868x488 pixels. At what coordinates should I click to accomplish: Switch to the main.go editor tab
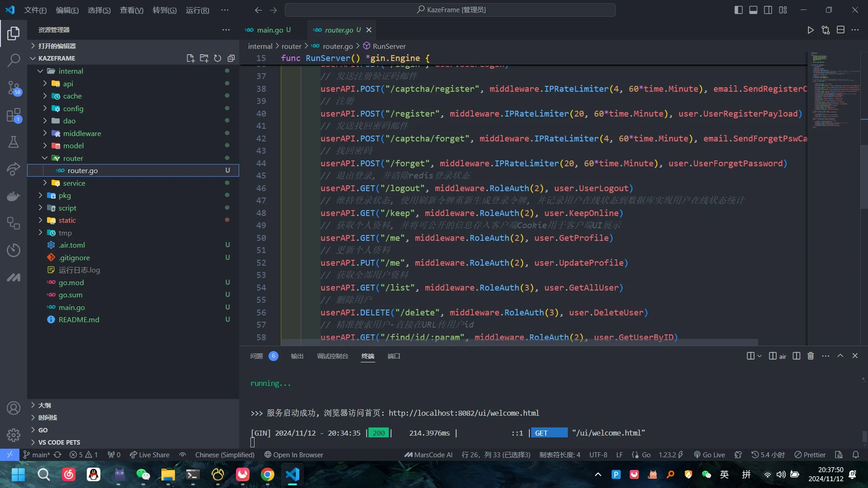[x=270, y=30]
